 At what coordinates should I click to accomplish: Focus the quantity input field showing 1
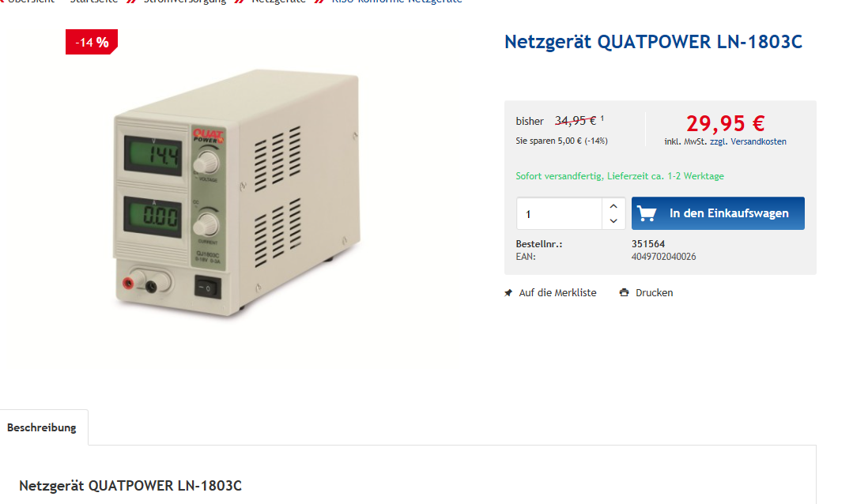coord(559,213)
